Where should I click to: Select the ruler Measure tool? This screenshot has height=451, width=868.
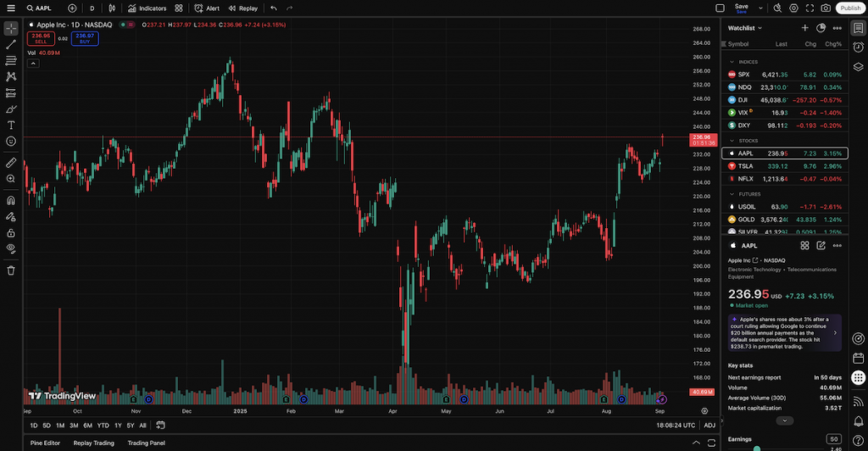pyautogui.click(x=10, y=163)
